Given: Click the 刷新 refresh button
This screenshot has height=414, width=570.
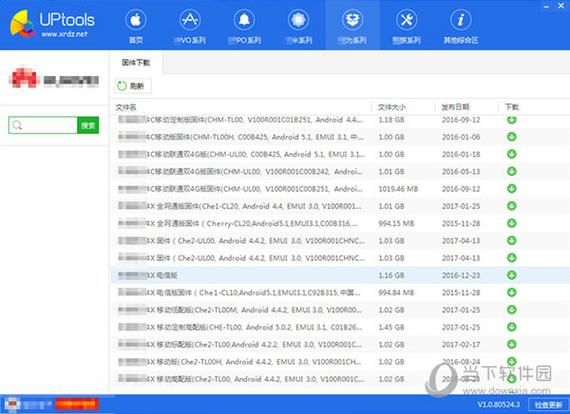Looking at the screenshot, I should pos(132,86).
